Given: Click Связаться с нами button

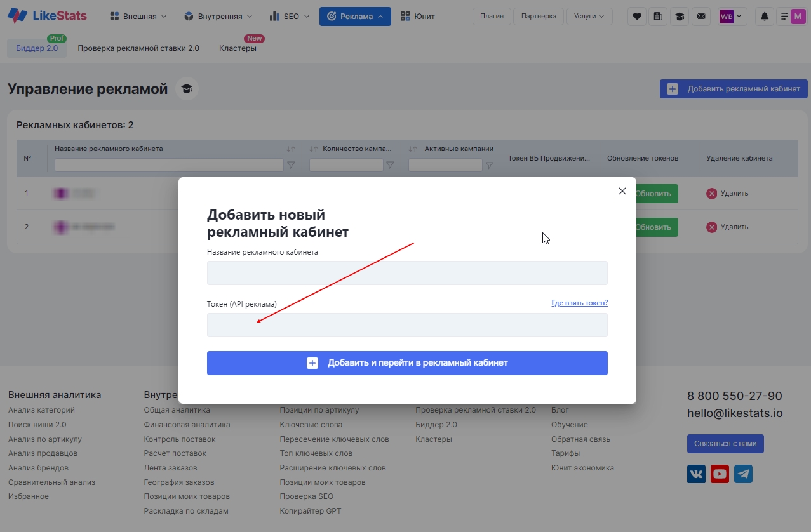Looking at the screenshot, I should pos(725,444).
